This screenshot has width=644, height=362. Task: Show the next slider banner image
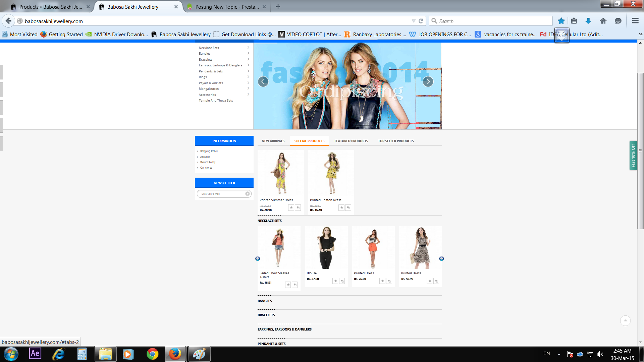[x=428, y=82]
